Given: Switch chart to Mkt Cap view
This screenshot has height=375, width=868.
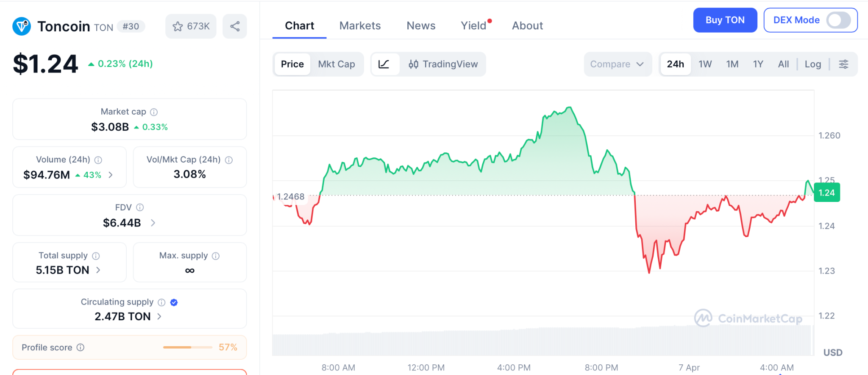Looking at the screenshot, I should (337, 64).
